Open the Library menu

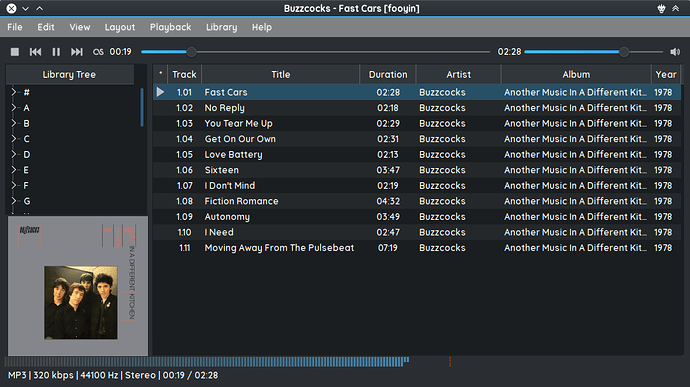pyautogui.click(x=221, y=27)
